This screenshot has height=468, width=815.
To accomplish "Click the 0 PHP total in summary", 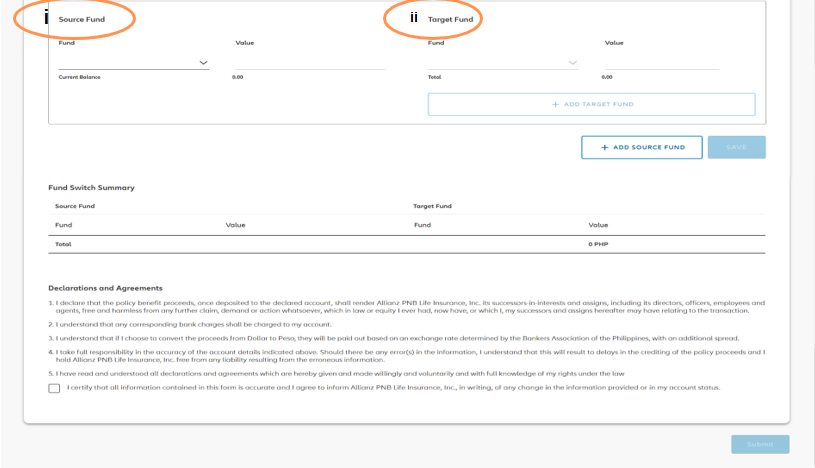I will click(598, 244).
